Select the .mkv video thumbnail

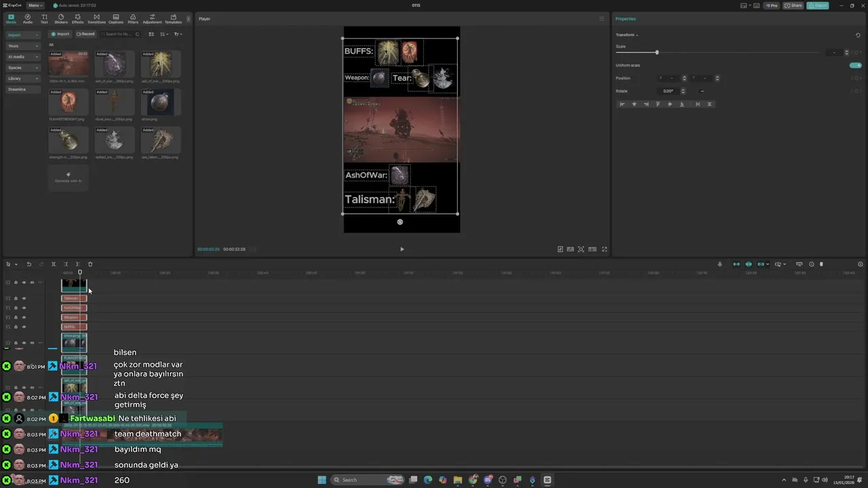point(68,64)
